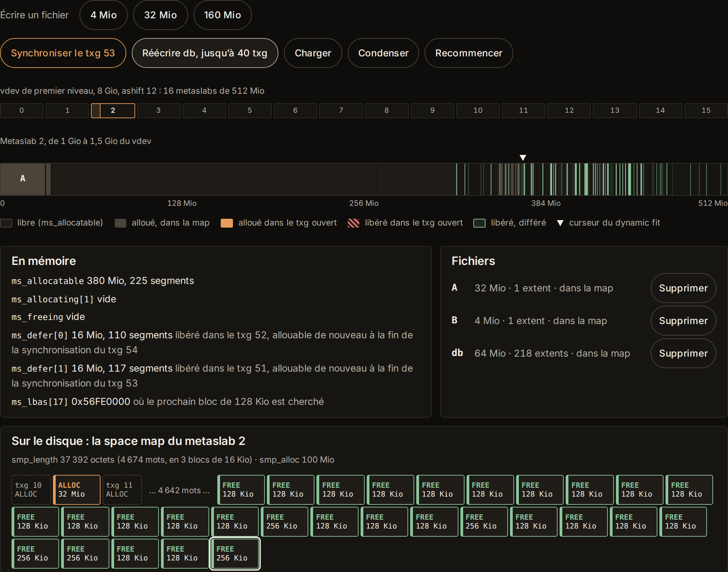The width and height of the screenshot is (728, 572).
Task: Select metaslab 14
Action: coord(660,110)
